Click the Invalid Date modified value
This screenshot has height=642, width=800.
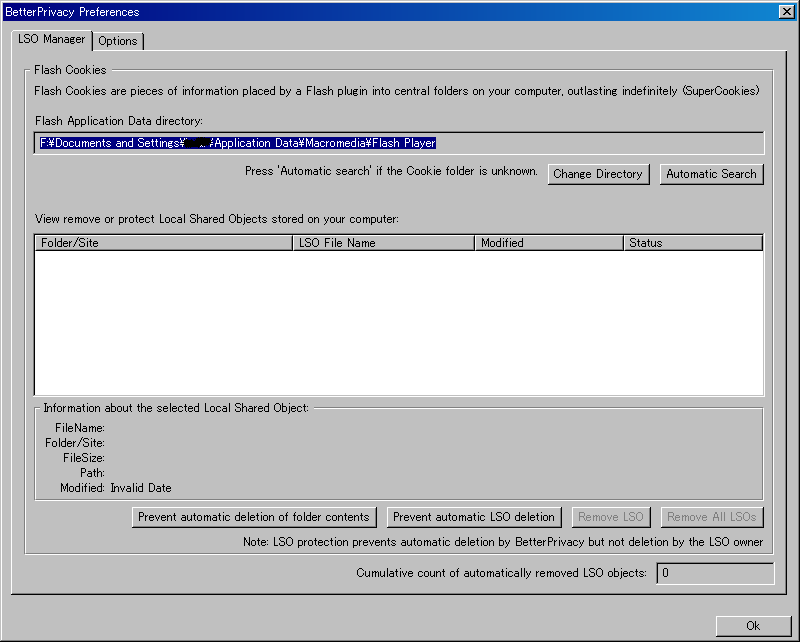tap(141, 488)
